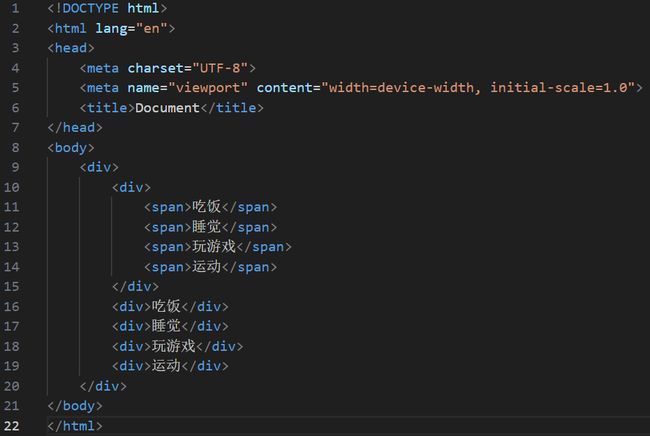Viewport: 650px width, 436px height.
Task: Click 吃饭 text inside div on line 16
Action: coord(166,306)
